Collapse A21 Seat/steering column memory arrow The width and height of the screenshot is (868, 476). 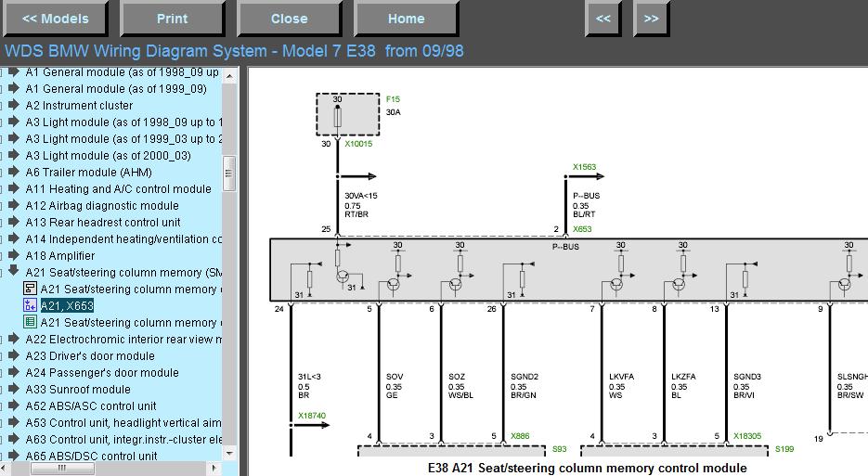[14, 271]
